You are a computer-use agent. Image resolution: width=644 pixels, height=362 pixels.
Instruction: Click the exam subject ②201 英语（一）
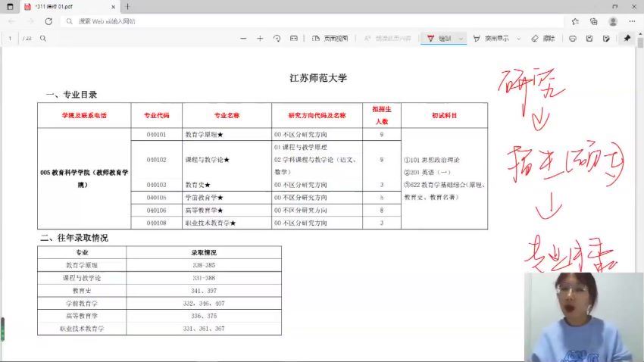coord(427,173)
